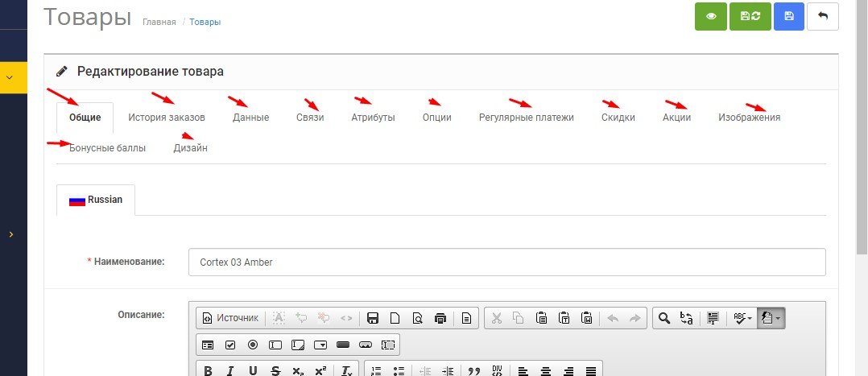Viewport: 868px width, 376px height.
Task: Open the Templates icon in editor
Action: click(x=467, y=318)
